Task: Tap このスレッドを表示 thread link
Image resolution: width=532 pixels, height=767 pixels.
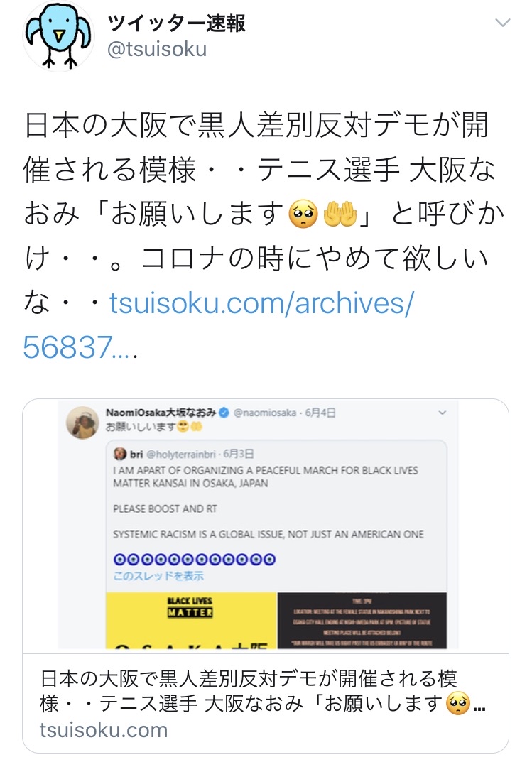Action: 158,576
